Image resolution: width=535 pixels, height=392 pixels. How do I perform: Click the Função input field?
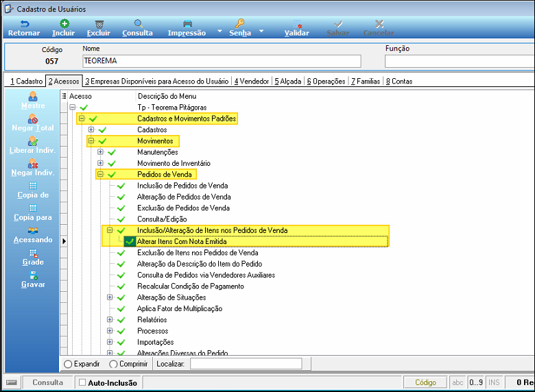tap(460, 62)
